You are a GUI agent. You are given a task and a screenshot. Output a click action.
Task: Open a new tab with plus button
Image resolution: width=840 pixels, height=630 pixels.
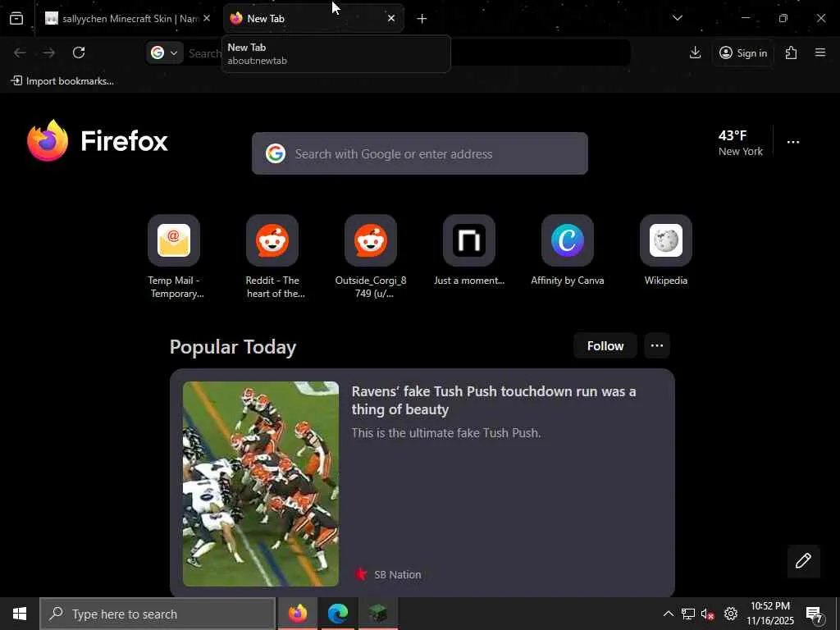point(422,19)
